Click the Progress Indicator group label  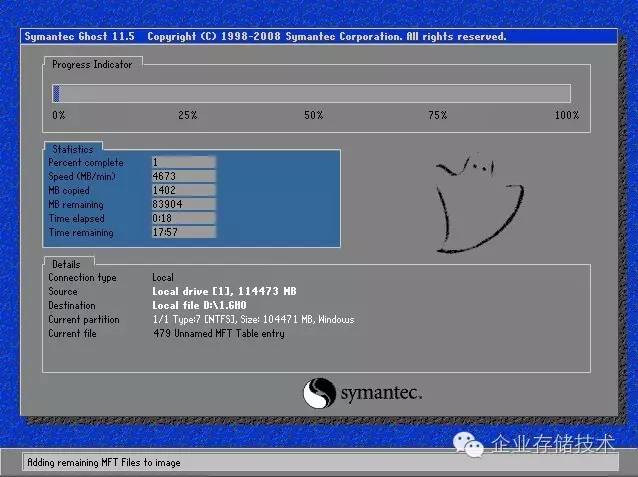(x=91, y=64)
